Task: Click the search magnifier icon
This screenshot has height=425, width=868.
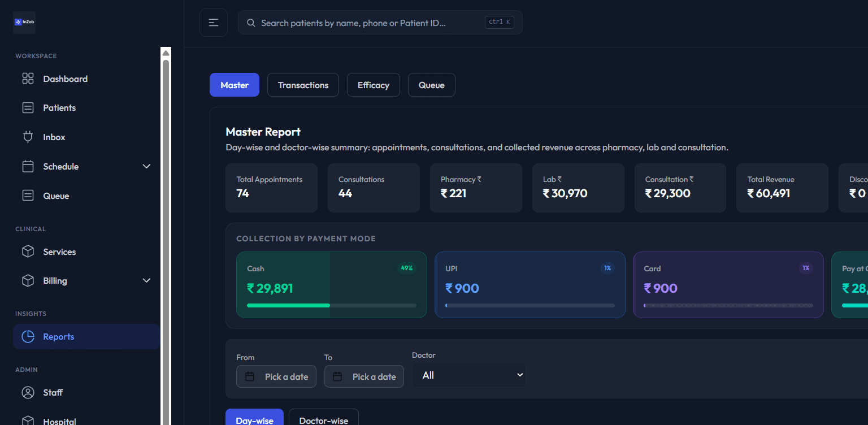Action: point(251,23)
